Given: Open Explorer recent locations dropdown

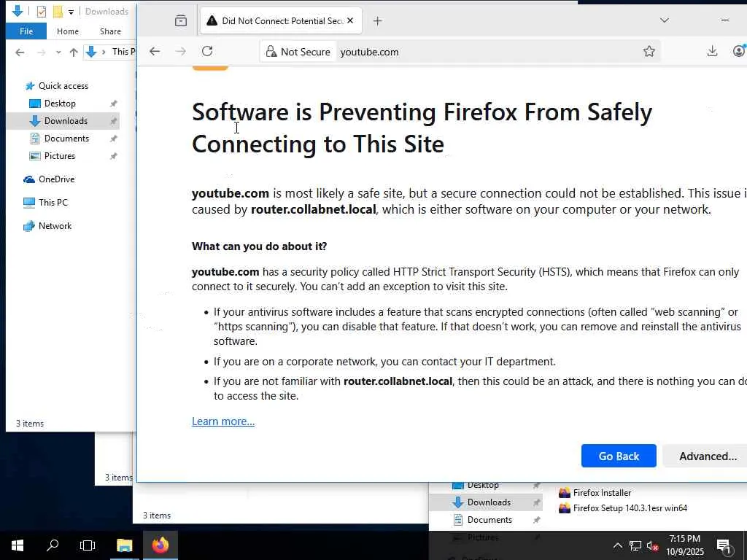Looking at the screenshot, I should tap(58, 52).
